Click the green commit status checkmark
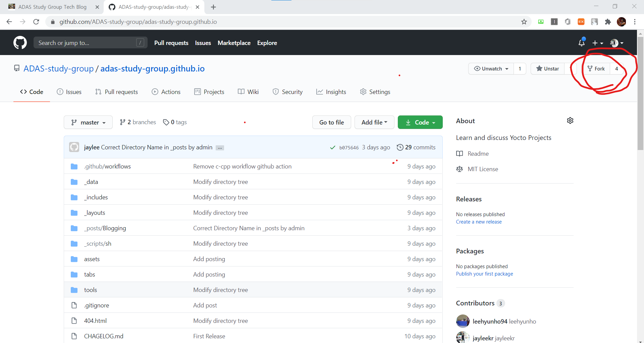 332,147
